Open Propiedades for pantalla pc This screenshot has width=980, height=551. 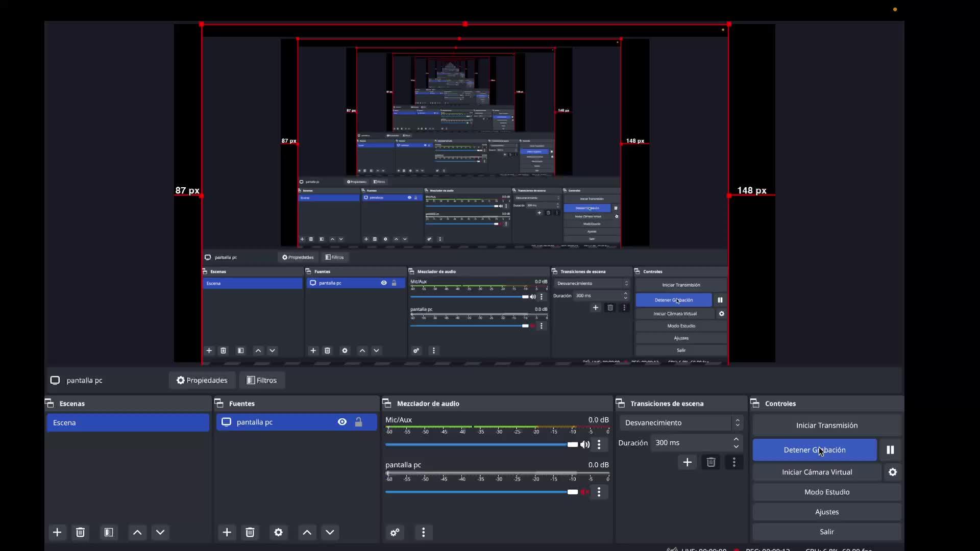tap(202, 380)
